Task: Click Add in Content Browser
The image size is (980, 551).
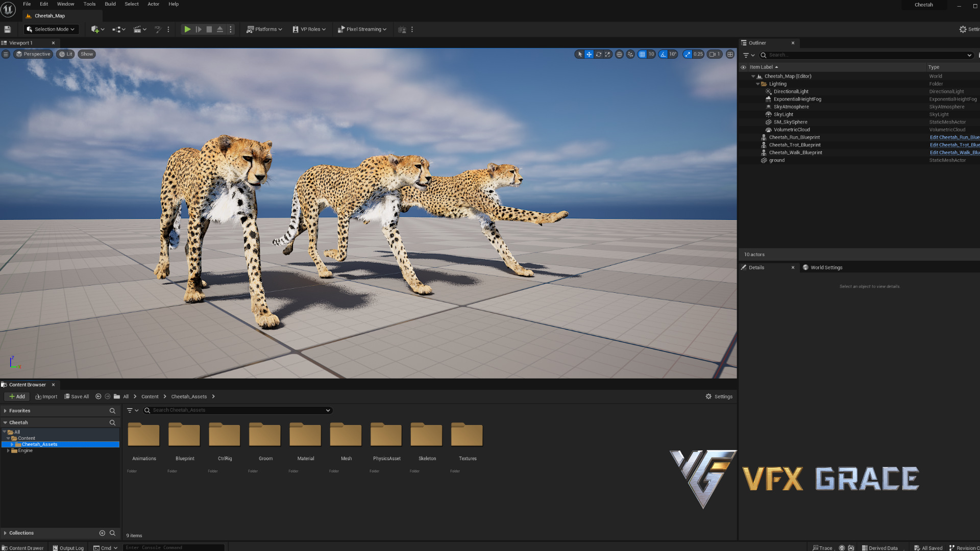Action: [17, 397]
